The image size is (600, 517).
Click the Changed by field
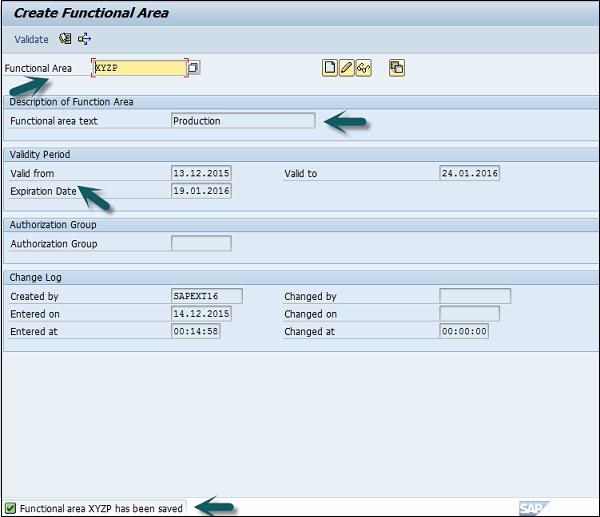click(x=475, y=296)
